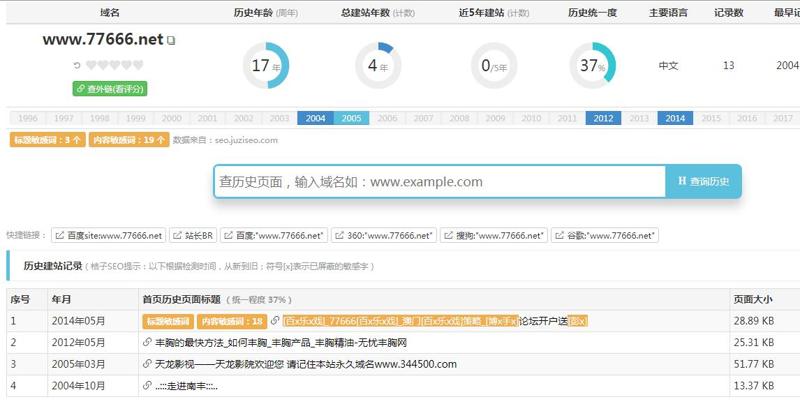Click the 内容敏感词：18 tag in row 1
The width and height of the screenshot is (800, 404).
pyautogui.click(x=232, y=321)
